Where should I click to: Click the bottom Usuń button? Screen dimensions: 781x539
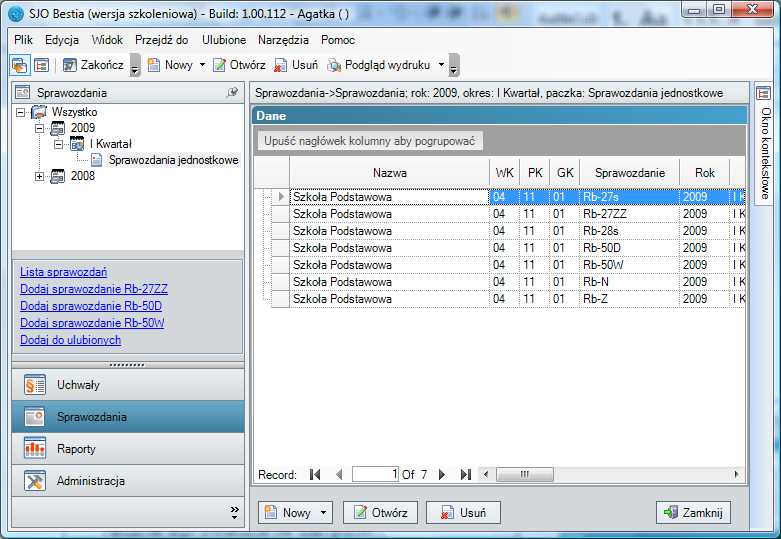(x=463, y=513)
